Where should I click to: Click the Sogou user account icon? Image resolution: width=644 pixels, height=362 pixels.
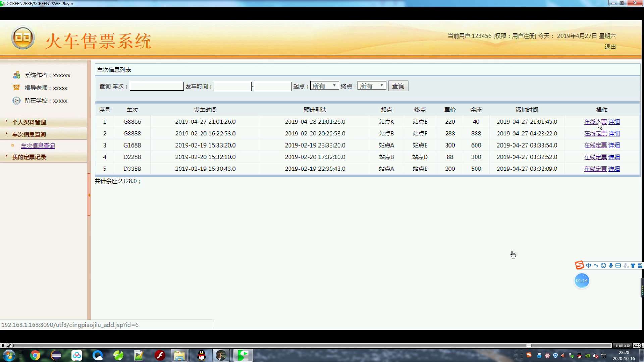pos(626,265)
